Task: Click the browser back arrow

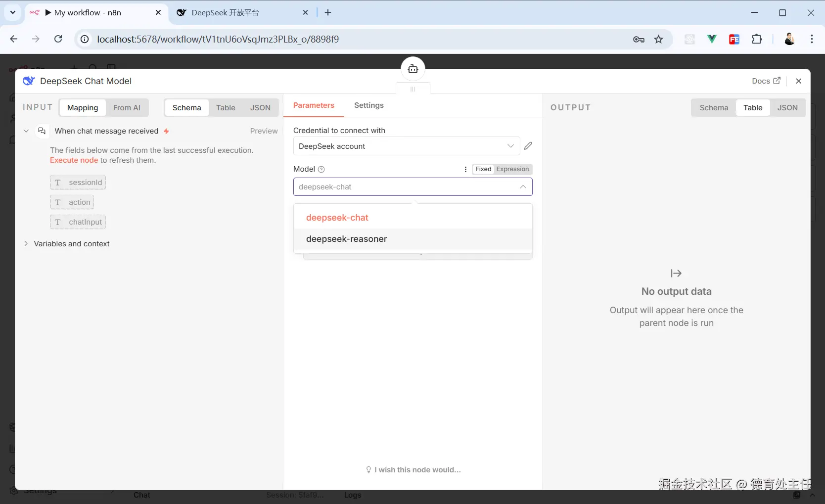Action: pos(14,39)
